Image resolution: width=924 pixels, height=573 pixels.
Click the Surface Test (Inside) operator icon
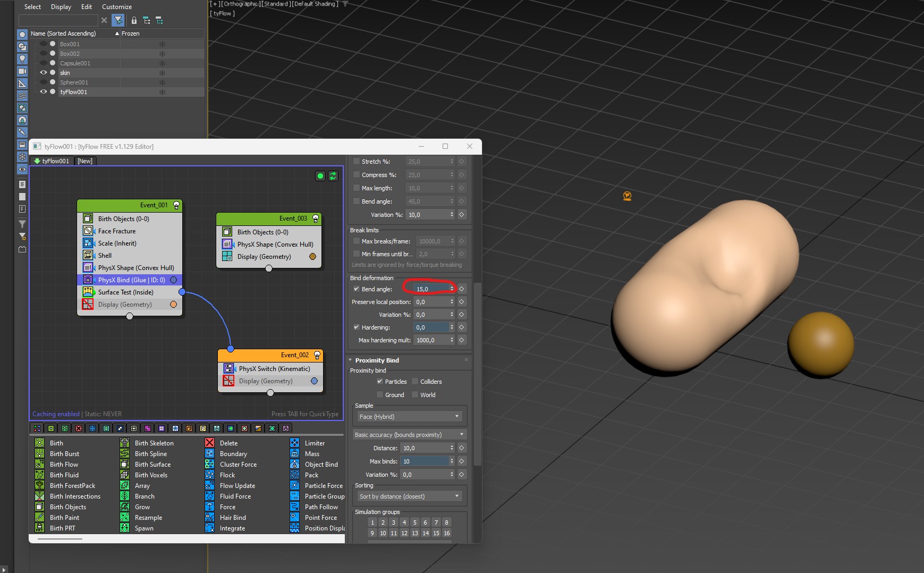(88, 292)
